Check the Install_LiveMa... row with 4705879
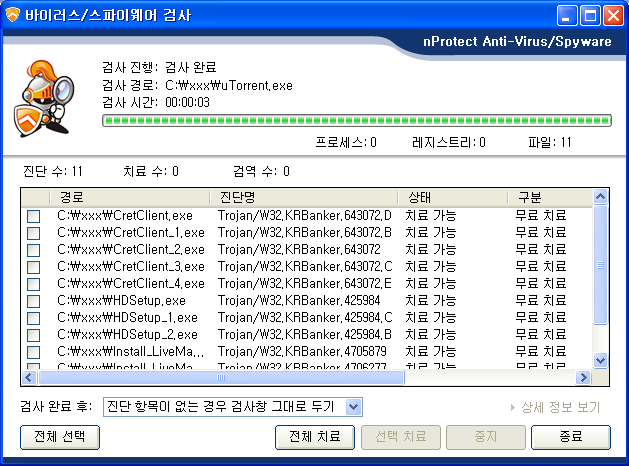 pos(34,353)
